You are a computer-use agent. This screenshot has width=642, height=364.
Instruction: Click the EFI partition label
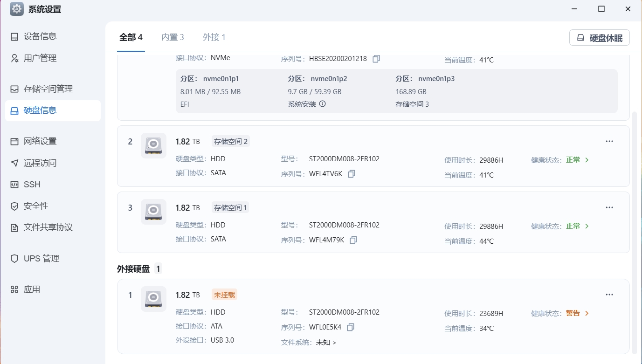pyautogui.click(x=185, y=104)
